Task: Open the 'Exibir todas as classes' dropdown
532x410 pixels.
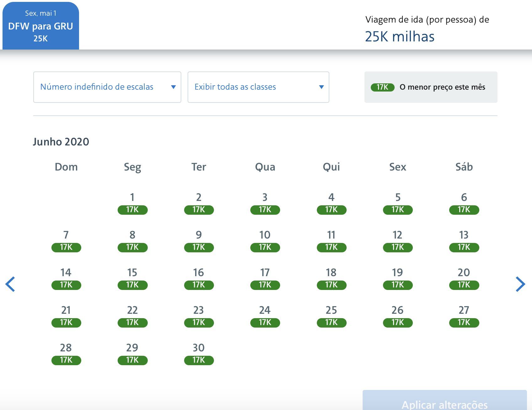Action: [x=258, y=87]
